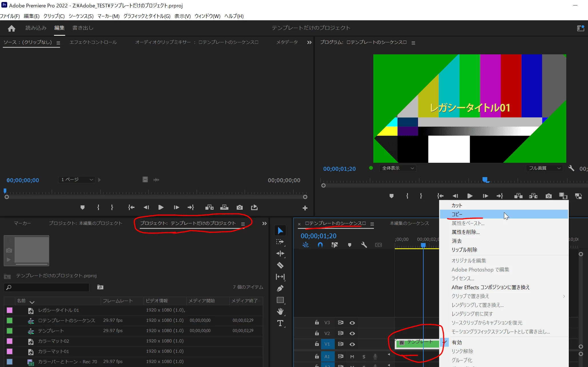Hide the V1 track with the eye icon
Viewport: 588px width, 367px height.
coord(352,344)
